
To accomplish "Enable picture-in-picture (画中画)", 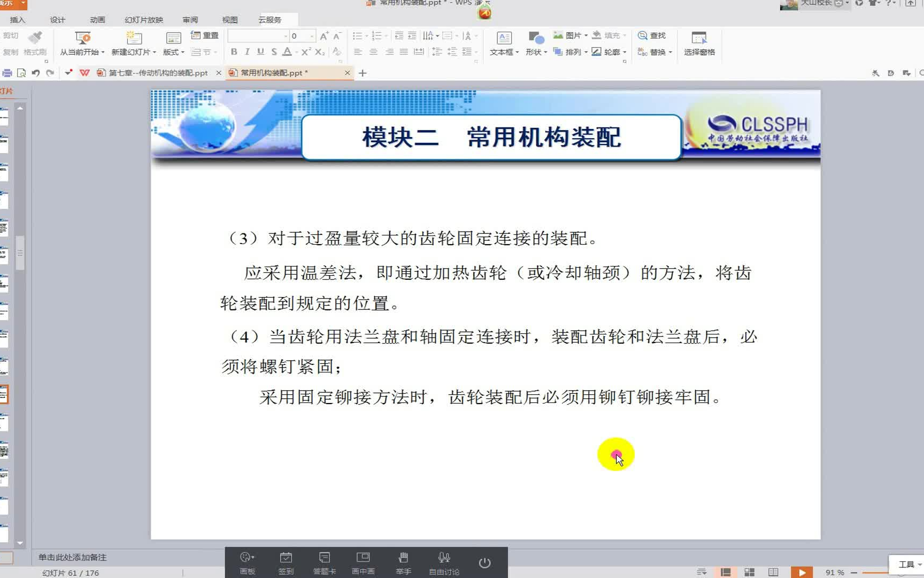I will click(363, 563).
